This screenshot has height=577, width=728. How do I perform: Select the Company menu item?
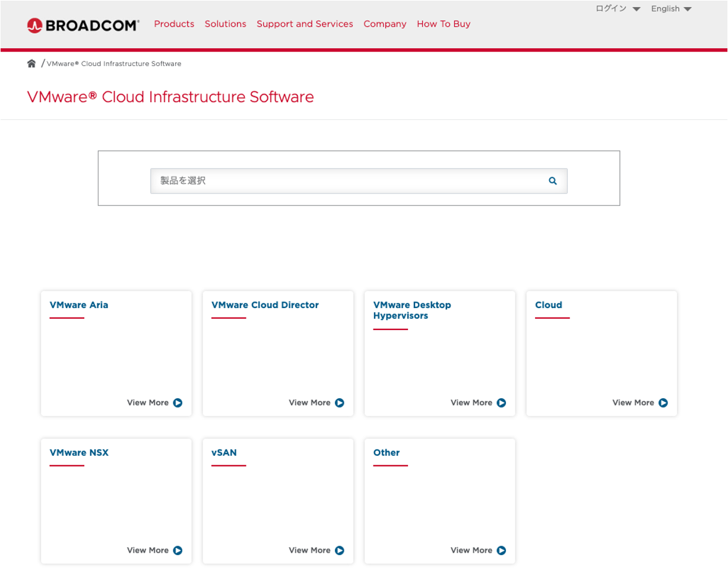tap(385, 24)
